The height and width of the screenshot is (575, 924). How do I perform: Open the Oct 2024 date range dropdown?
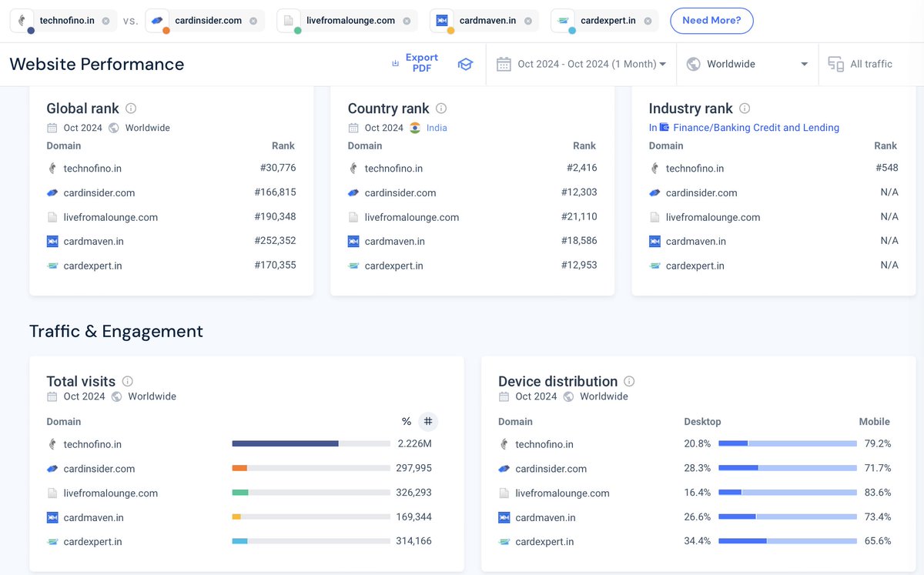point(581,64)
